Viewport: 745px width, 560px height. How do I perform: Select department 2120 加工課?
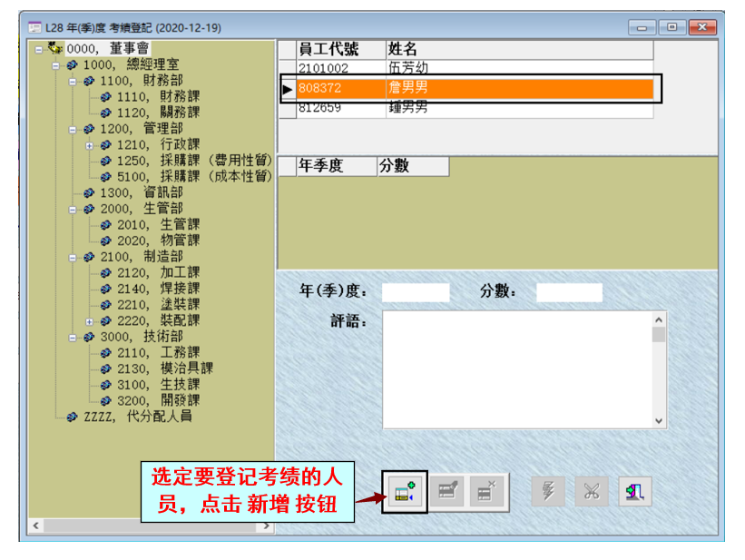click(158, 273)
